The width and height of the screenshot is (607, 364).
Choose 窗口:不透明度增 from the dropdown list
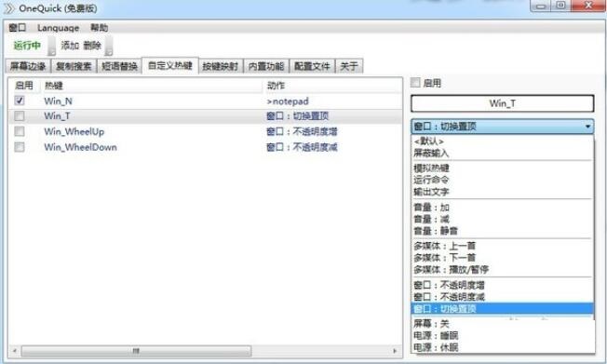(x=502, y=285)
